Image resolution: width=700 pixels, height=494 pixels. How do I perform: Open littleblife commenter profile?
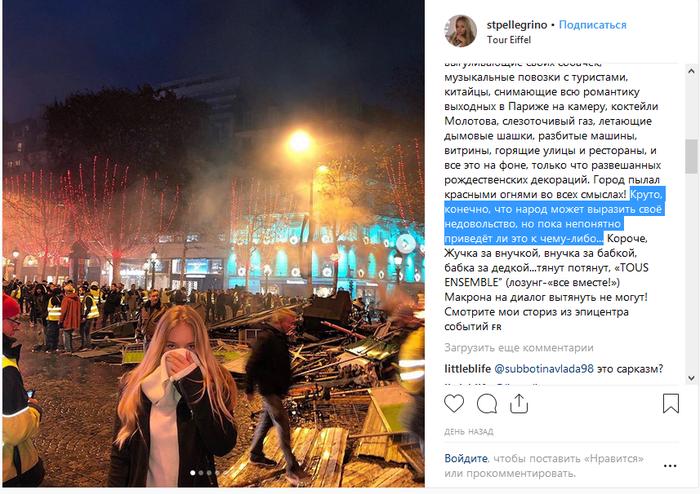coord(467,369)
